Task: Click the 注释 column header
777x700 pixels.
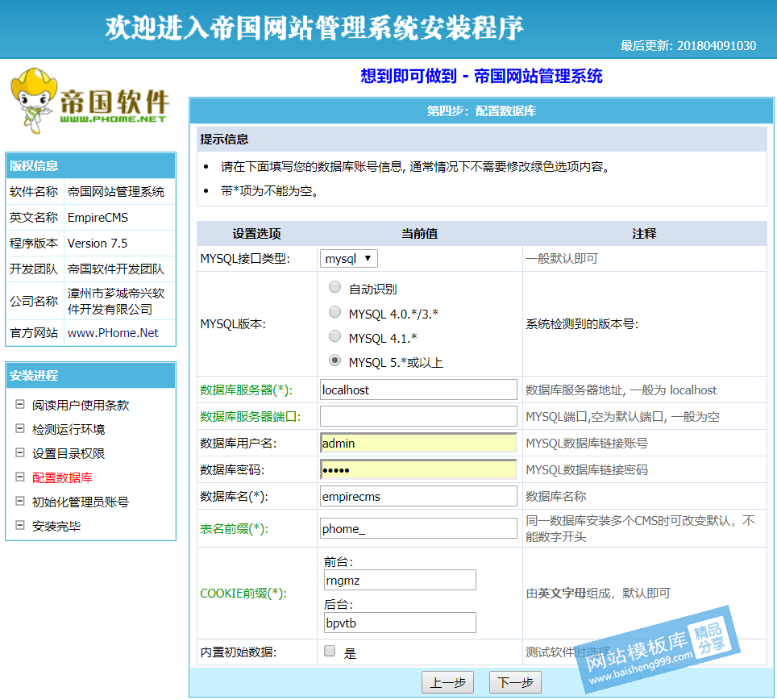Action: [x=644, y=234]
